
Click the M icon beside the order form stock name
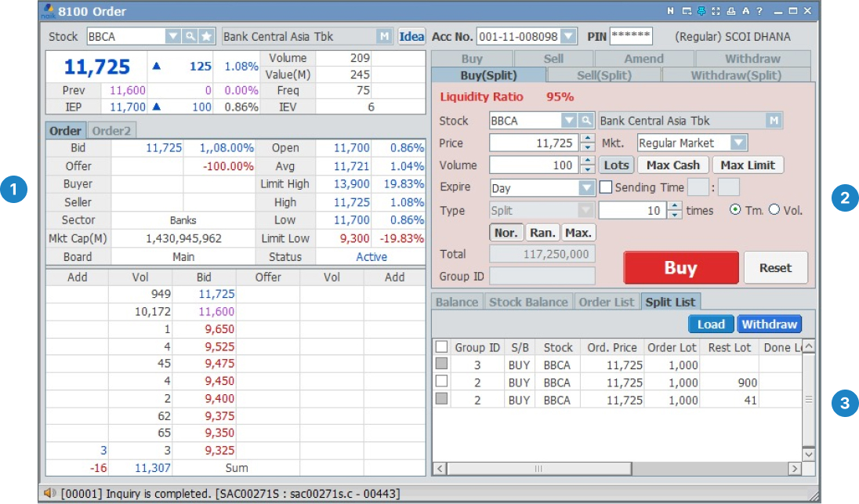774,121
